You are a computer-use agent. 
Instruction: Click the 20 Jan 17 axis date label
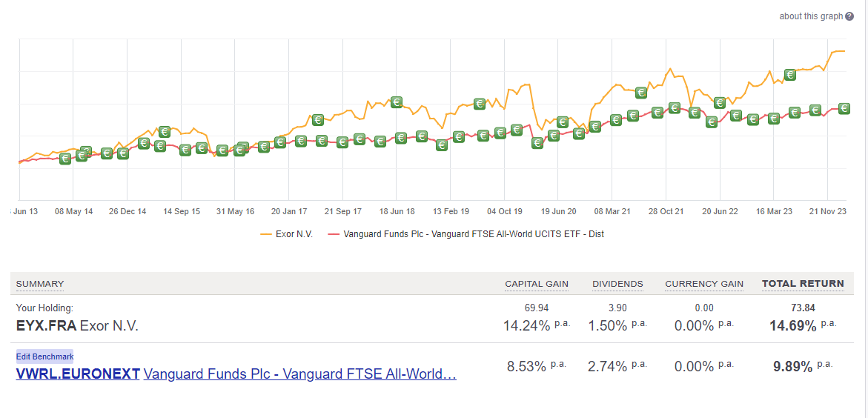(x=289, y=211)
